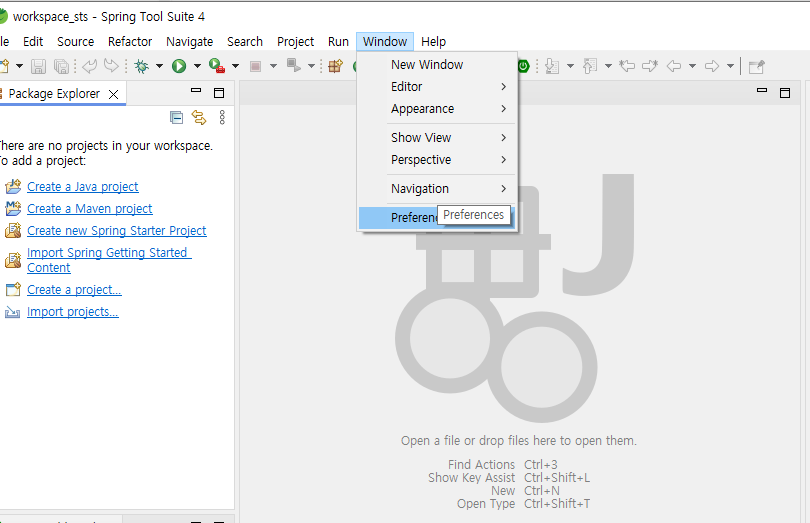The image size is (810, 523).
Task: Click the Relaunch toolbar icon
Action: coord(293,66)
